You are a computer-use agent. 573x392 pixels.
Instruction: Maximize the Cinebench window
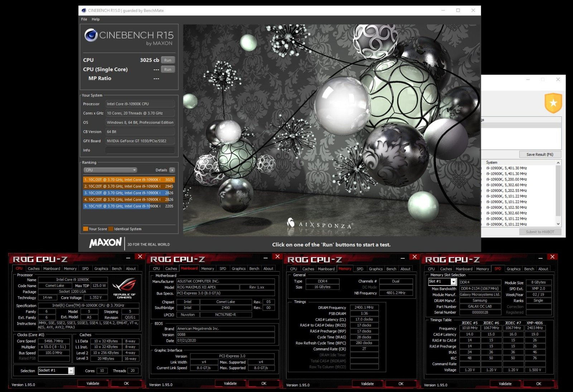click(x=458, y=10)
